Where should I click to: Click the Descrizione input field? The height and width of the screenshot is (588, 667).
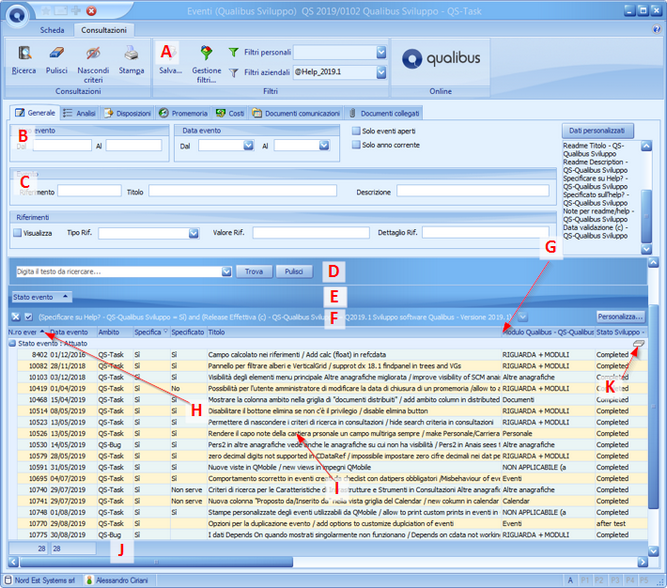click(473, 191)
